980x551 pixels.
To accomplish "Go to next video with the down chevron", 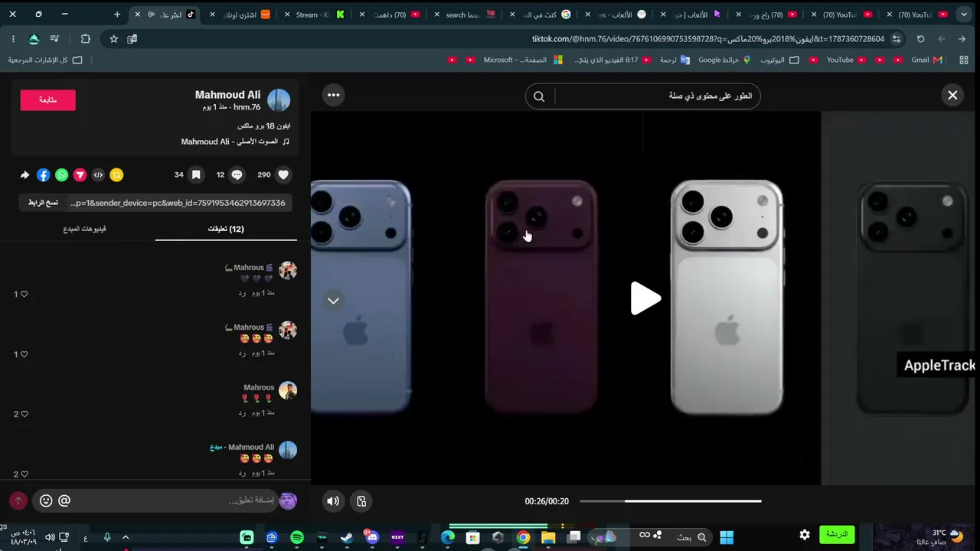I will [333, 301].
